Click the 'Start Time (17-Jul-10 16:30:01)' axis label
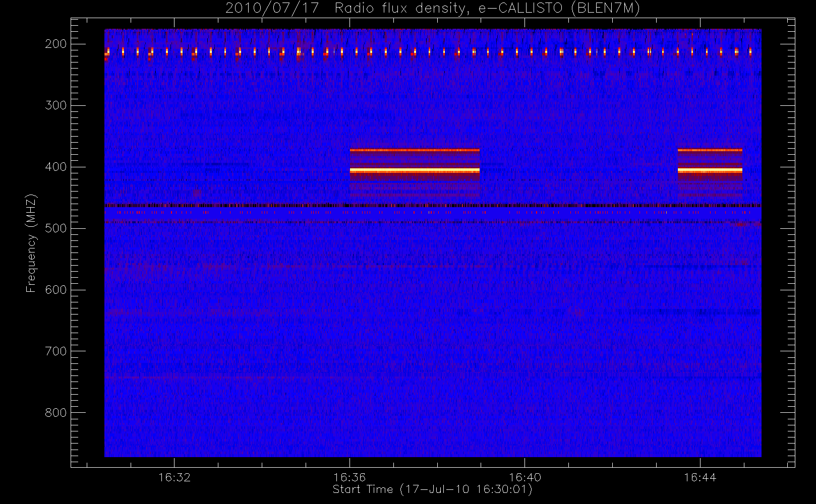The image size is (816, 504). click(433, 489)
